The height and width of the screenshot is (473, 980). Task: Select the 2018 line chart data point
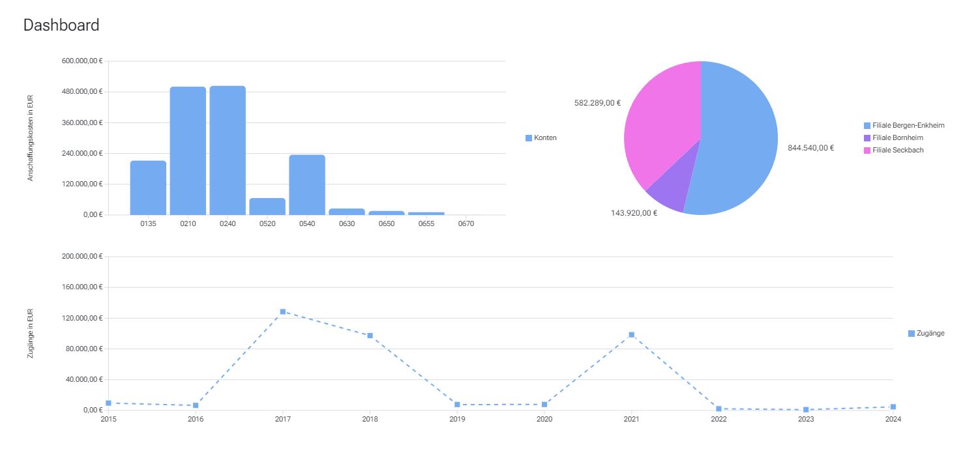click(x=370, y=336)
